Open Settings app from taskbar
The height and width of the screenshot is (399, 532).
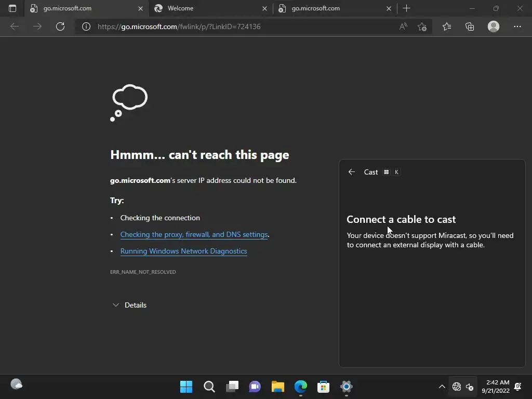347,387
